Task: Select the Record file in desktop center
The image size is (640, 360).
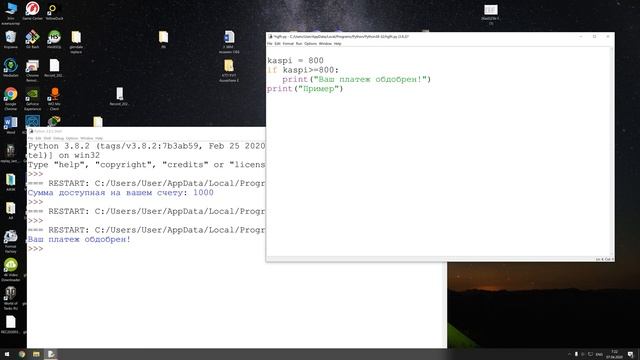Action: point(119,96)
